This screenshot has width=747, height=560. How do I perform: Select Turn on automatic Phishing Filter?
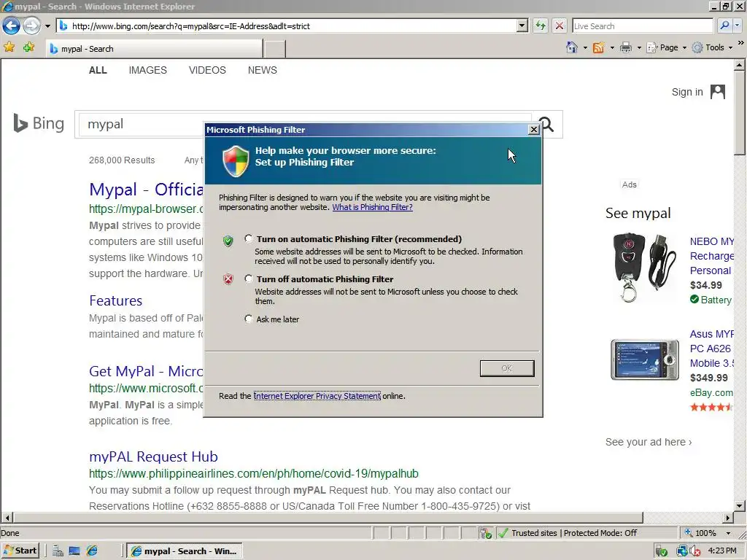coord(249,238)
